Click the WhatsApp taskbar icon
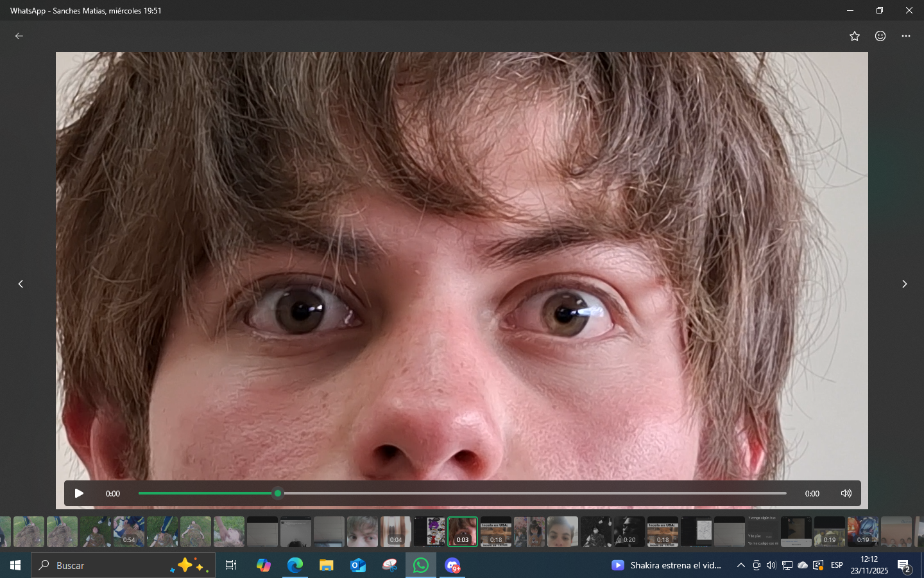Screen dimensions: 924x578 pyautogui.click(x=421, y=565)
